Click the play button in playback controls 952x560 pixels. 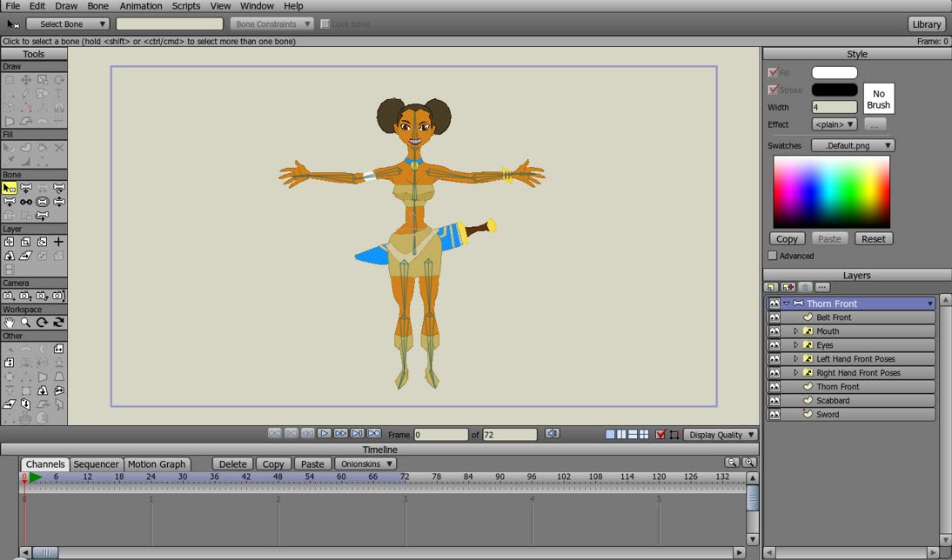click(324, 434)
